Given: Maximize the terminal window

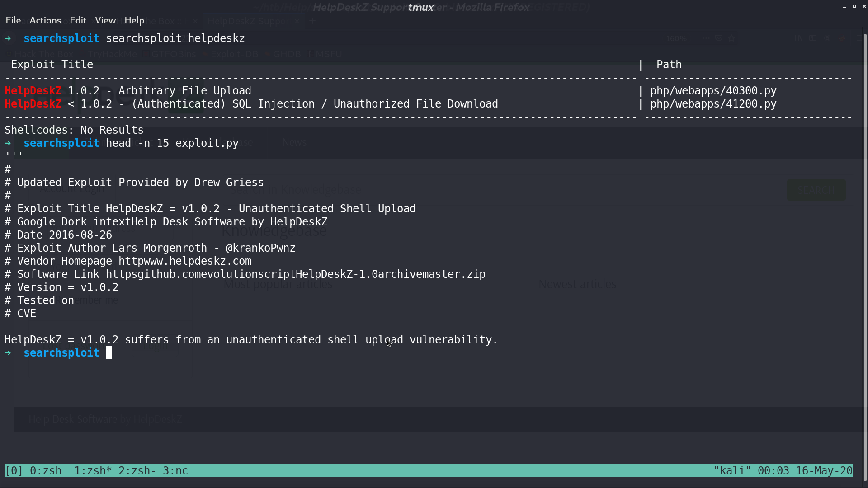Looking at the screenshot, I should click(854, 6).
